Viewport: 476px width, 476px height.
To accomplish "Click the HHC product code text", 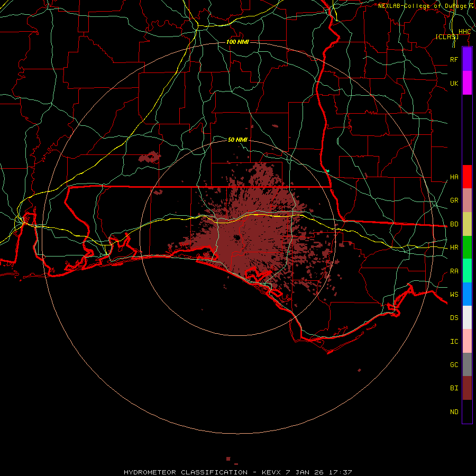I will pos(464,32).
